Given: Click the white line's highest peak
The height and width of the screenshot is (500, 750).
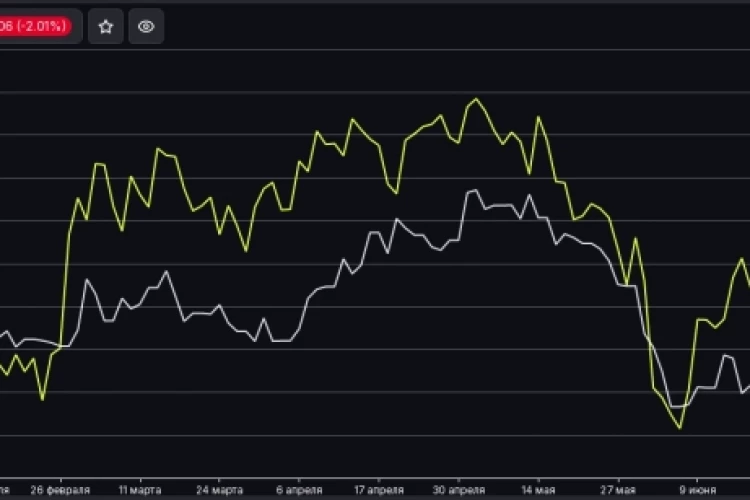Looking at the screenshot, I should click(475, 190).
